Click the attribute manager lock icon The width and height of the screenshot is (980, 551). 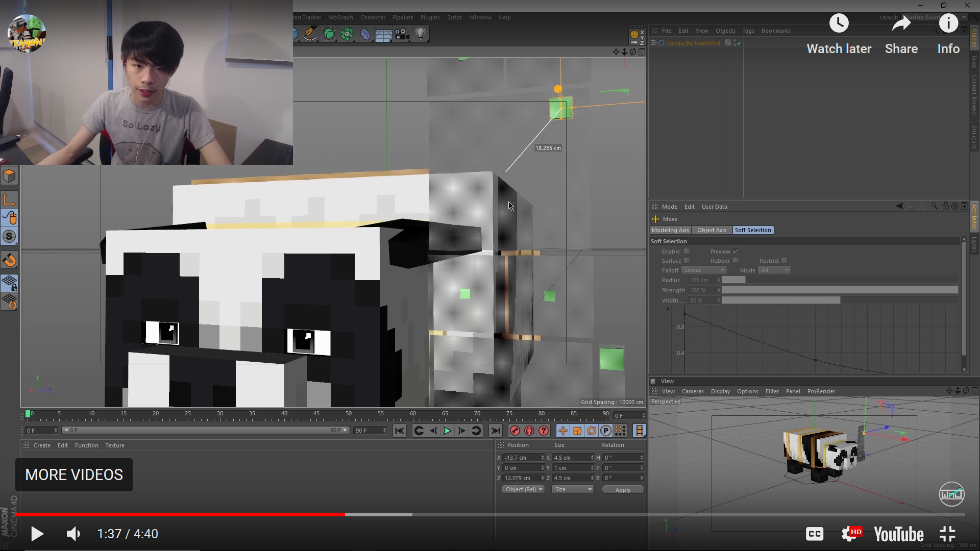pos(945,206)
